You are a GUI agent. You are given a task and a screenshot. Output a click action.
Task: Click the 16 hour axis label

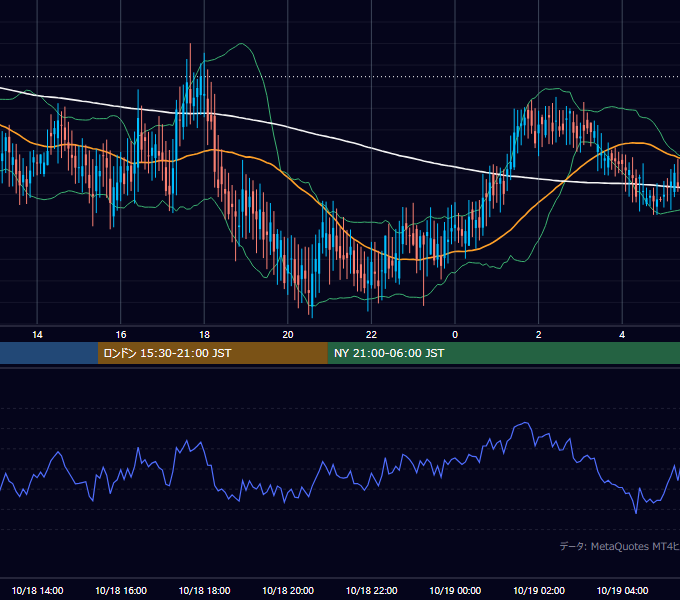121,335
